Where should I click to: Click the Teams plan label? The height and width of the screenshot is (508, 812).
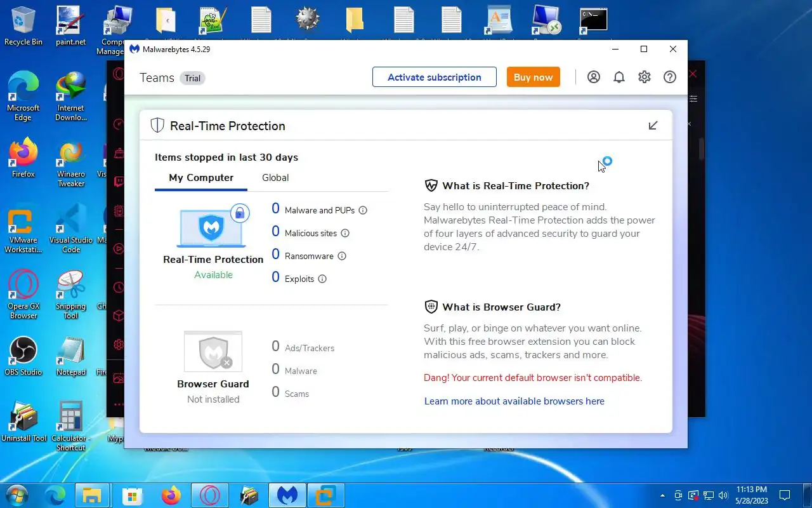pyautogui.click(x=157, y=77)
